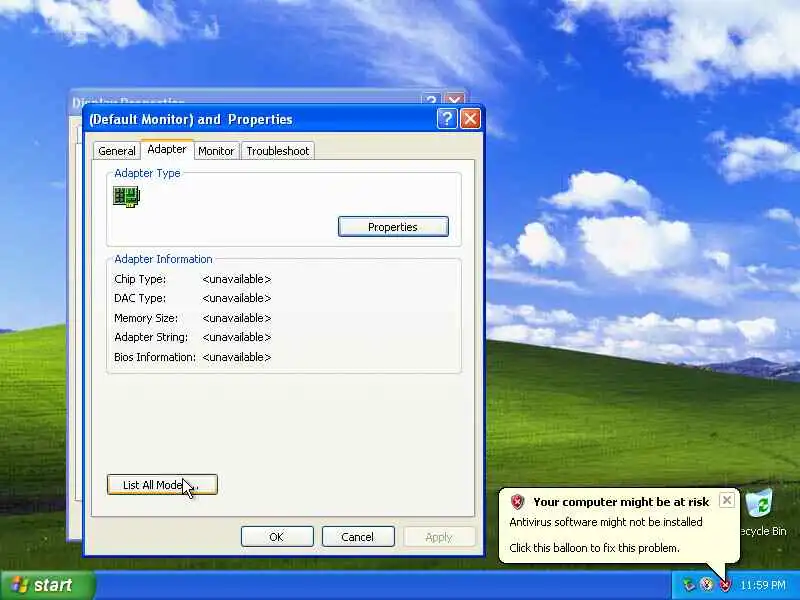Click 'Antivirus software might not be installed' text
Screen dimensions: 800x600
(x=606, y=522)
